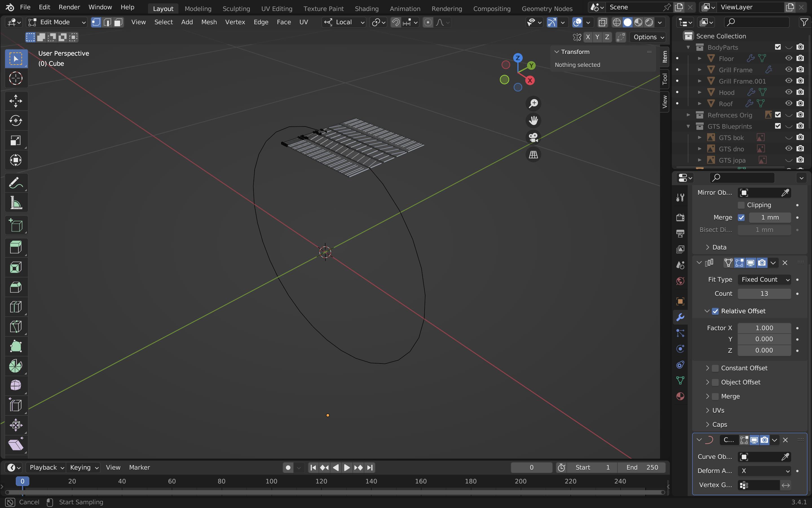
Task: Select the Smooth tool
Action: click(x=16, y=386)
